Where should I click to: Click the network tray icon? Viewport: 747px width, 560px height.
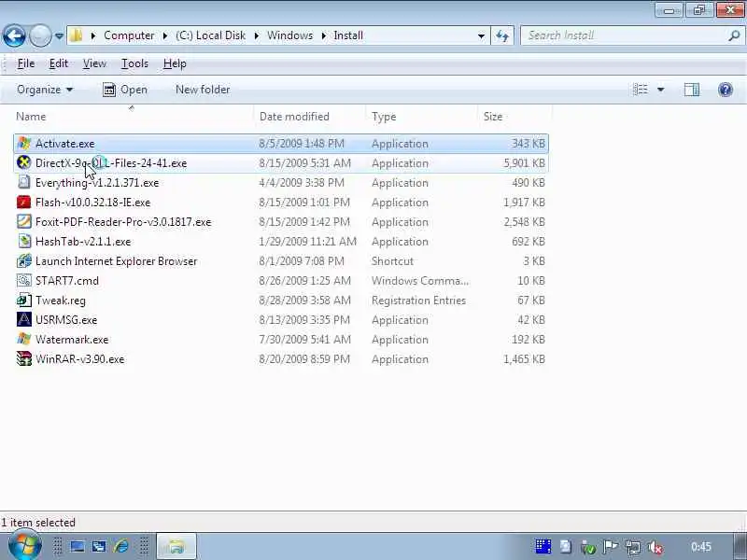(x=633, y=547)
